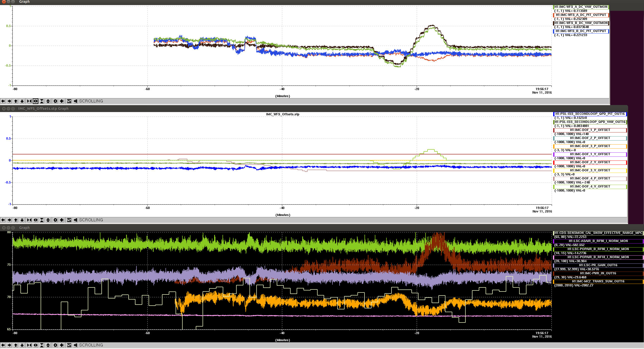Select H1:IMC-DOF_2_P_OFFSET legend entry

point(590,138)
